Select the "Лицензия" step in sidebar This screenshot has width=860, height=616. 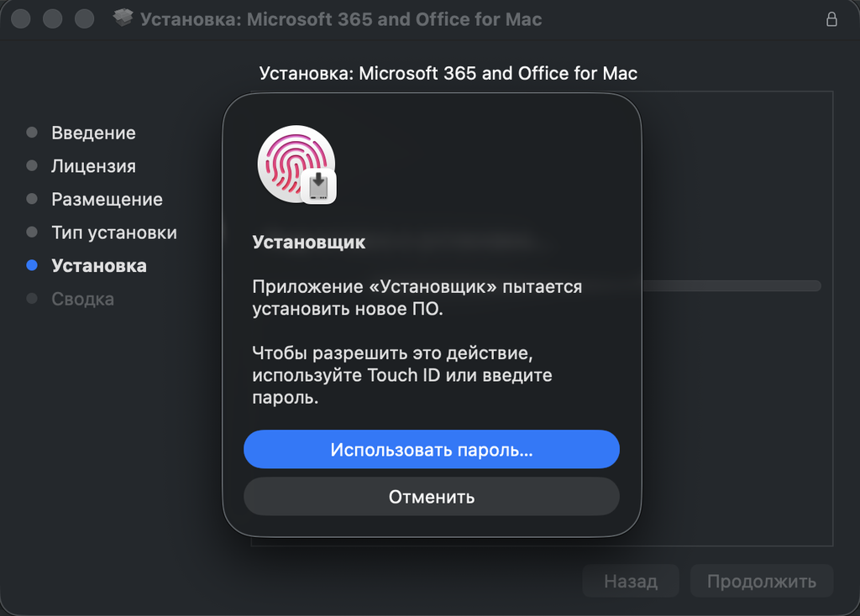93,166
